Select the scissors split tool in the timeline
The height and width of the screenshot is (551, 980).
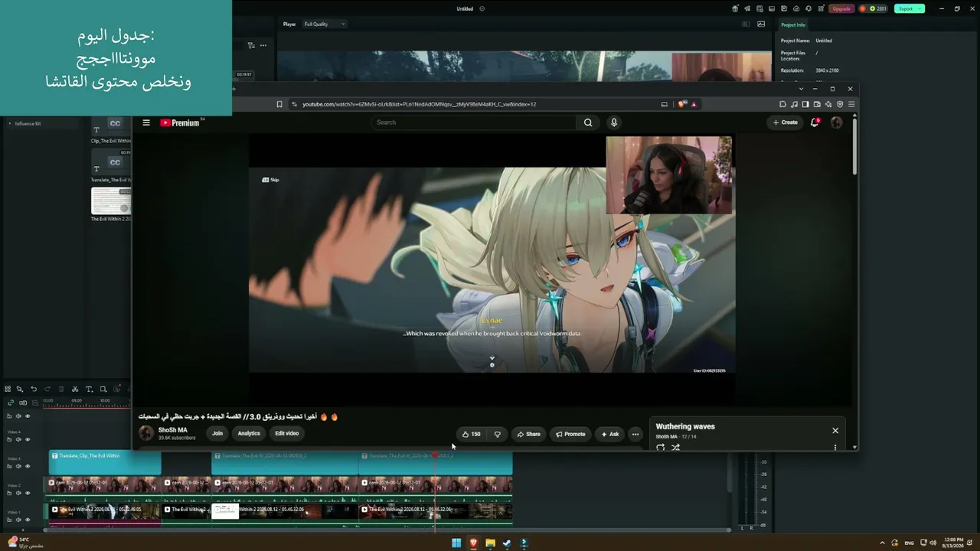click(75, 389)
